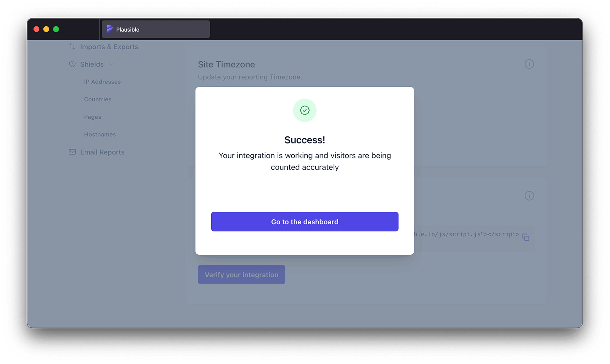Click the green success checkmark badge icon
610x364 pixels.
(x=305, y=110)
